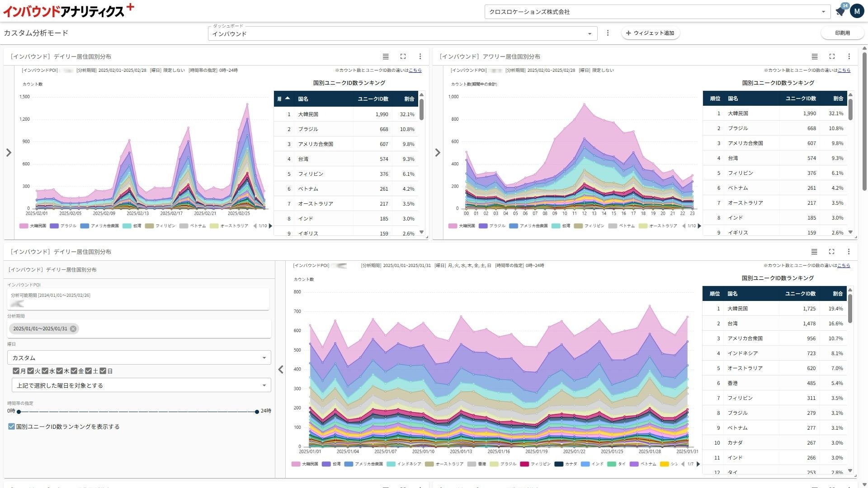The width and height of the screenshot is (868, 488).
Task: Click the user avatar M icon
Action: [x=857, y=11]
